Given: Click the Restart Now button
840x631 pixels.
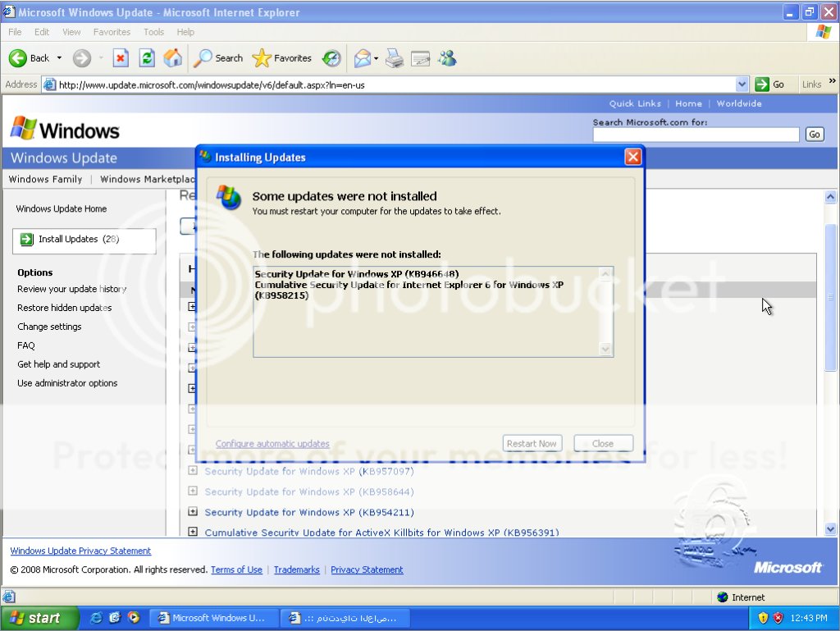Looking at the screenshot, I should 532,444.
